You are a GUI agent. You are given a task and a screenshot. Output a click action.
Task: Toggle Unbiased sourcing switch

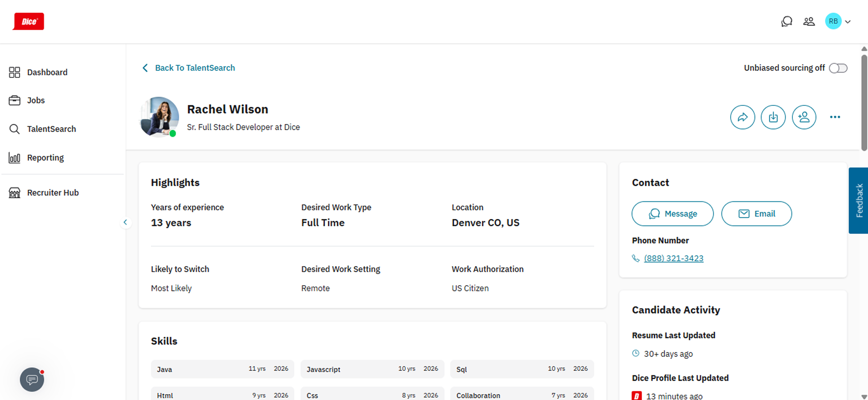(838, 68)
